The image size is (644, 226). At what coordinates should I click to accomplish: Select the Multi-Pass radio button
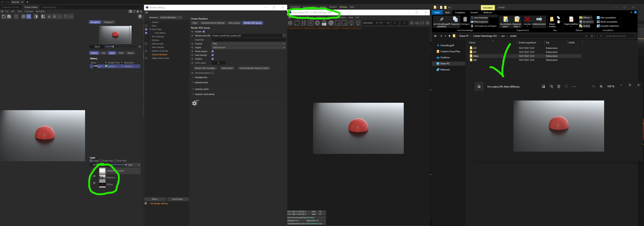(x=115, y=161)
